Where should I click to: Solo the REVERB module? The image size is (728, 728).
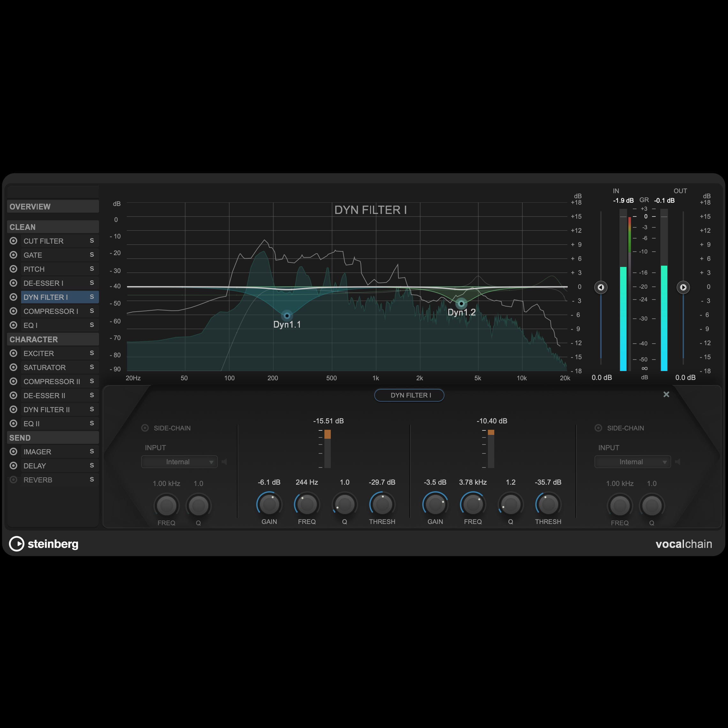92,479
